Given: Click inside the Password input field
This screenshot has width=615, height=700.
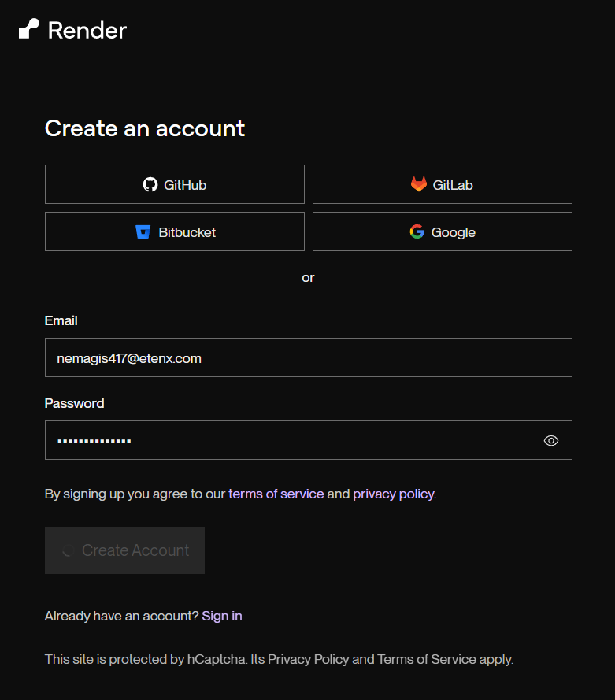Looking at the screenshot, I should click(291, 440).
